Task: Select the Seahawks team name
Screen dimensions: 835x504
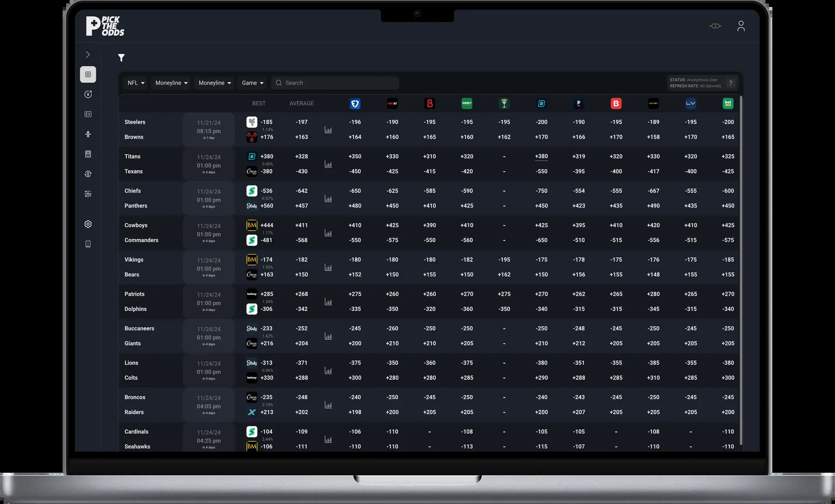Action: tap(137, 447)
